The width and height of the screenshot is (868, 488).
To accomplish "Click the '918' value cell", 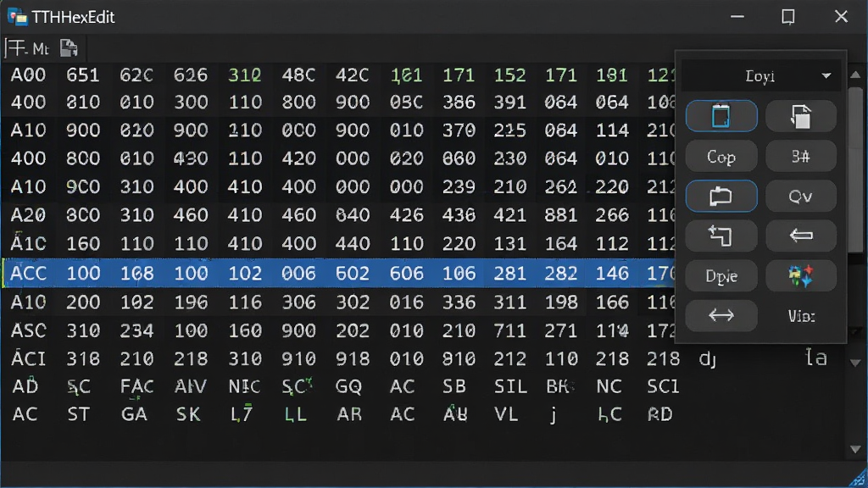I will [x=353, y=358].
